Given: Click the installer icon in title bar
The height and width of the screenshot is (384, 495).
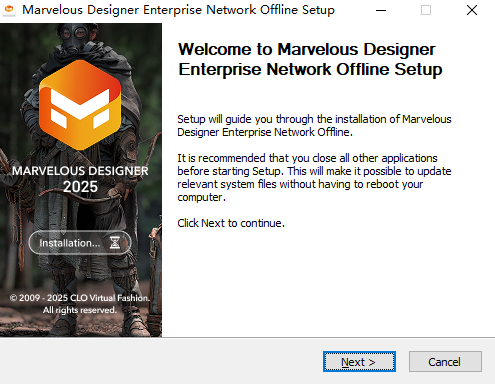Looking at the screenshot, I should [9, 10].
